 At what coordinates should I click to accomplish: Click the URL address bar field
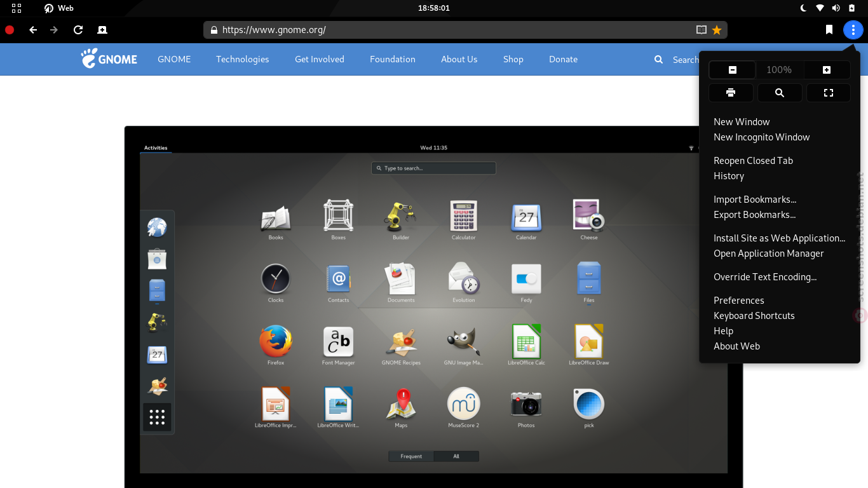coord(465,30)
